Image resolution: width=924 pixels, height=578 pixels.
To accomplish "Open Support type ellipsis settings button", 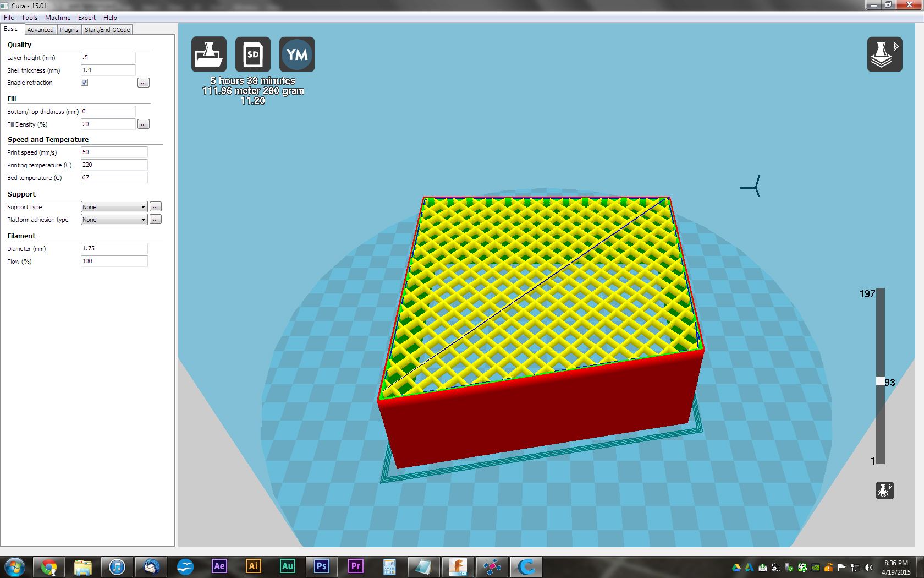I will (156, 207).
